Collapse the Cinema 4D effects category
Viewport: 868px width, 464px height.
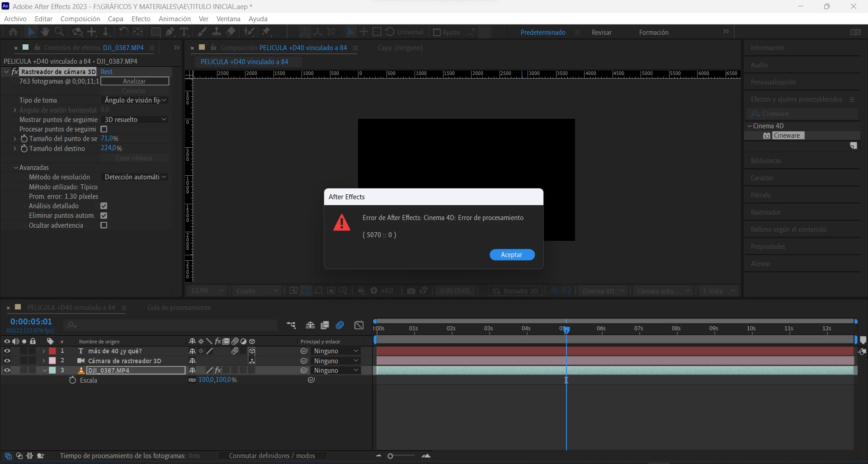pyautogui.click(x=750, y=126)
